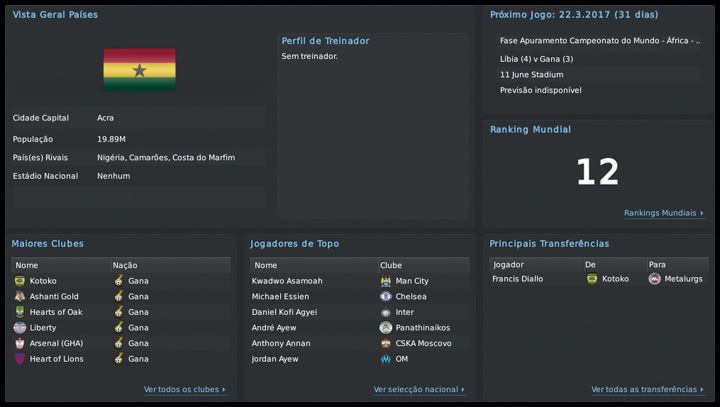
Task: Click the Metalurgs club badge icon
Action: point(654,279)
